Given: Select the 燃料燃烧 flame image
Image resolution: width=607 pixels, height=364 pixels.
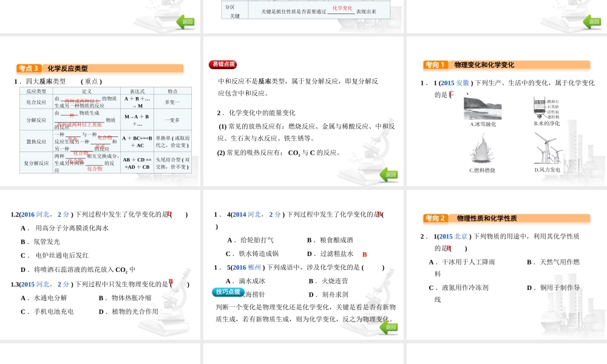Looking at the screenshot, I should (482, 150).
